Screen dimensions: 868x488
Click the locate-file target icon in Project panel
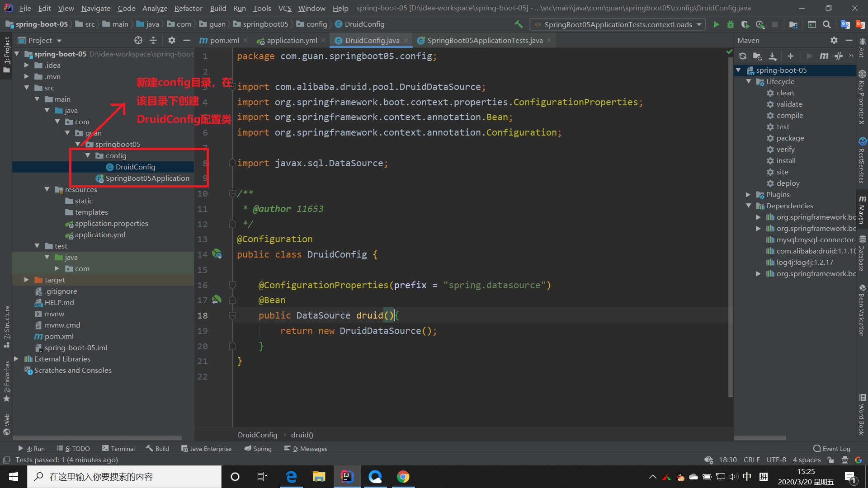point(138,41)
